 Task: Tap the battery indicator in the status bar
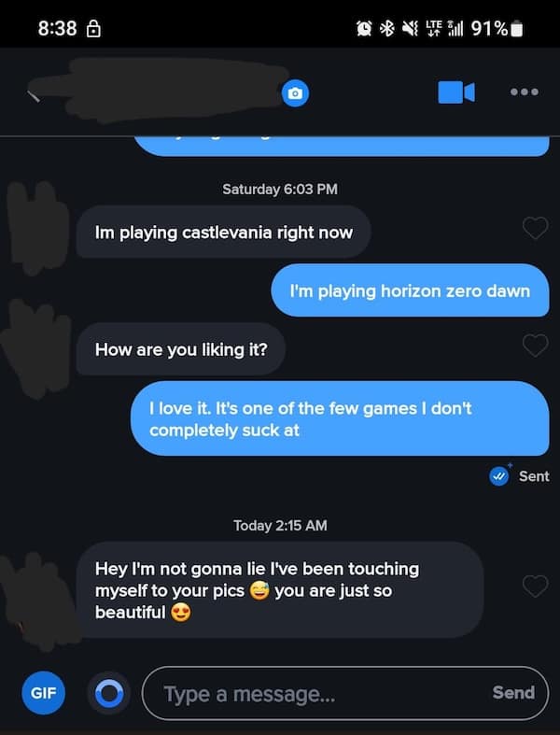coord(516,29)
